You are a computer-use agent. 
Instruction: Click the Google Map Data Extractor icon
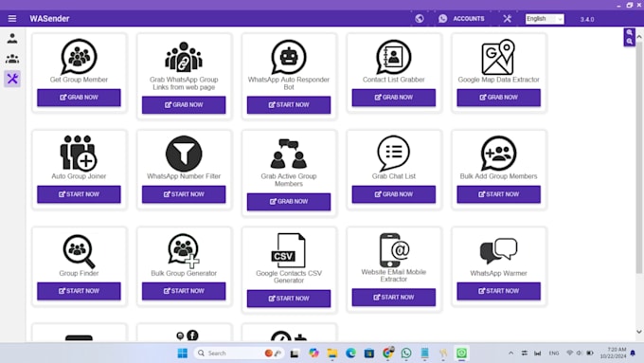coord(498,57)
